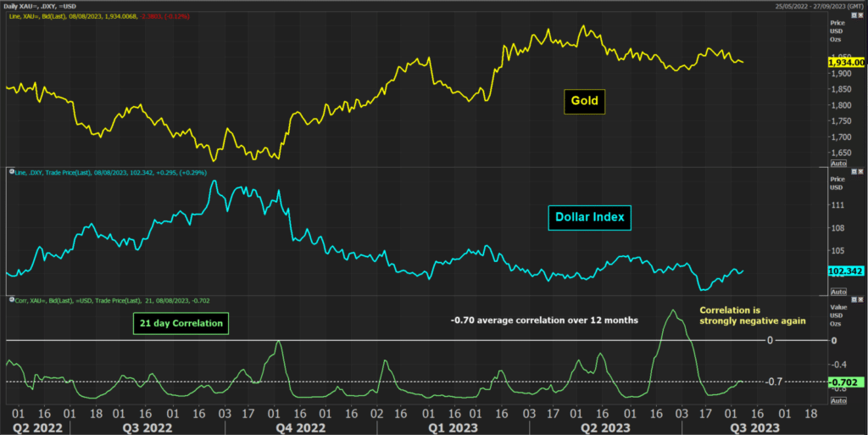
Task: Select the 21 day Correlation annotation box
Action: [181, 324]
